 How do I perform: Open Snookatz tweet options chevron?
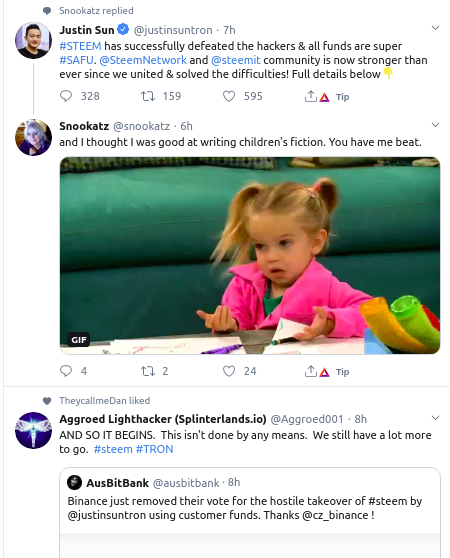[435, 125]
